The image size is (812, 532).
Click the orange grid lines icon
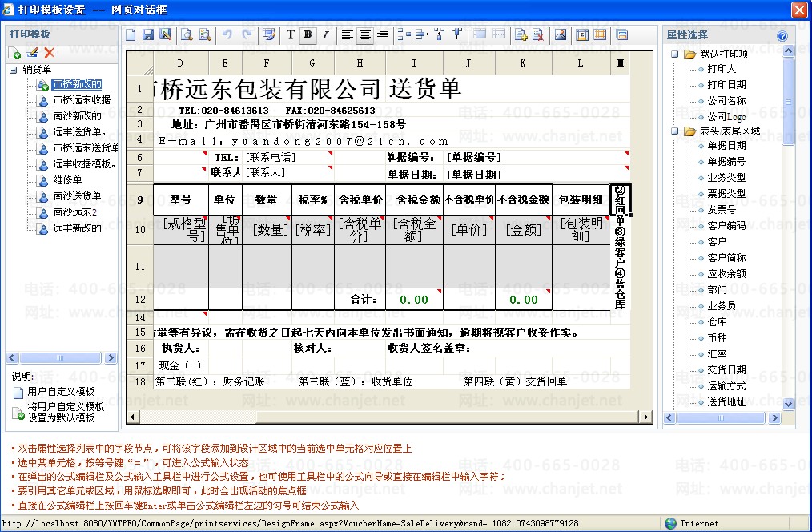(x=600, y=34)
